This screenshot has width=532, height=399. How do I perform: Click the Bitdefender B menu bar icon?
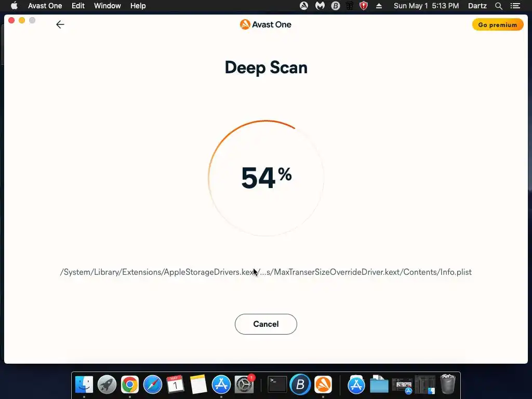pos(335,6)
